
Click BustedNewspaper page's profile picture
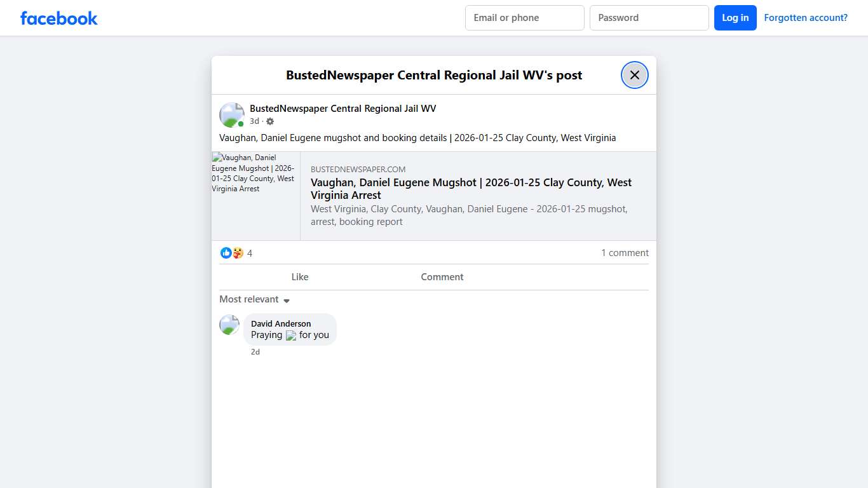[x=231, y=114]
